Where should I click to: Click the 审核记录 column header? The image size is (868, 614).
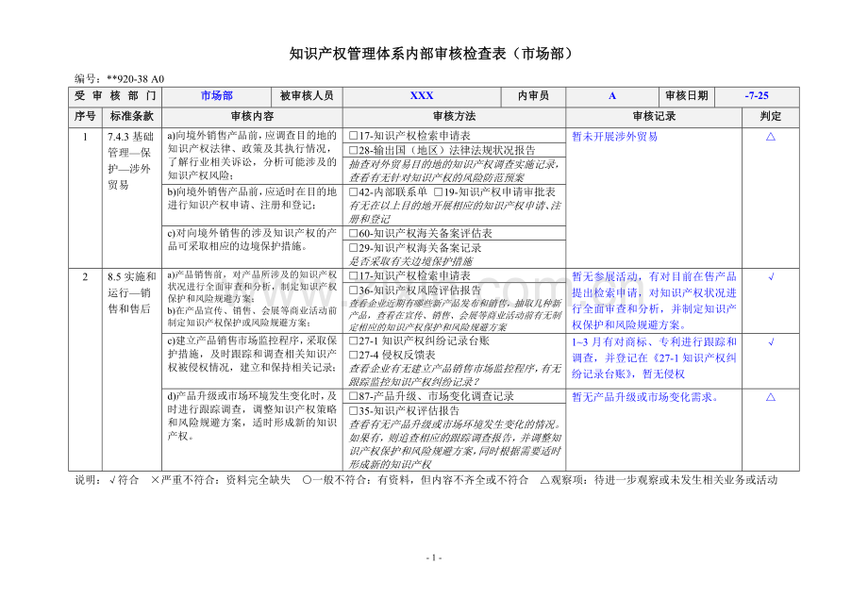click(654, 117)
